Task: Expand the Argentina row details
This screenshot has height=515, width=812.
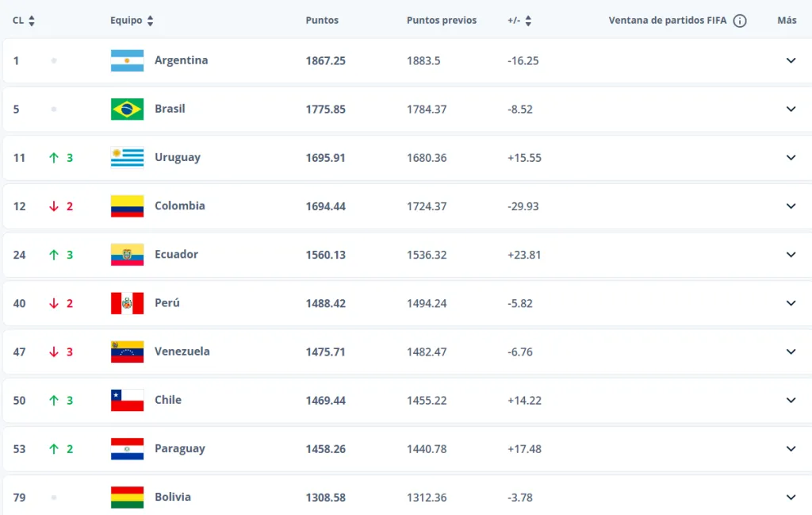Action: [791, 60]
